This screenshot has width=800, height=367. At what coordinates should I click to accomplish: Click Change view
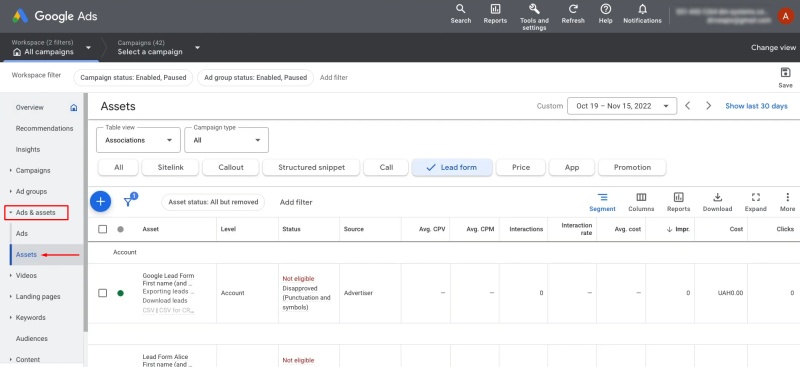point(773,47)
